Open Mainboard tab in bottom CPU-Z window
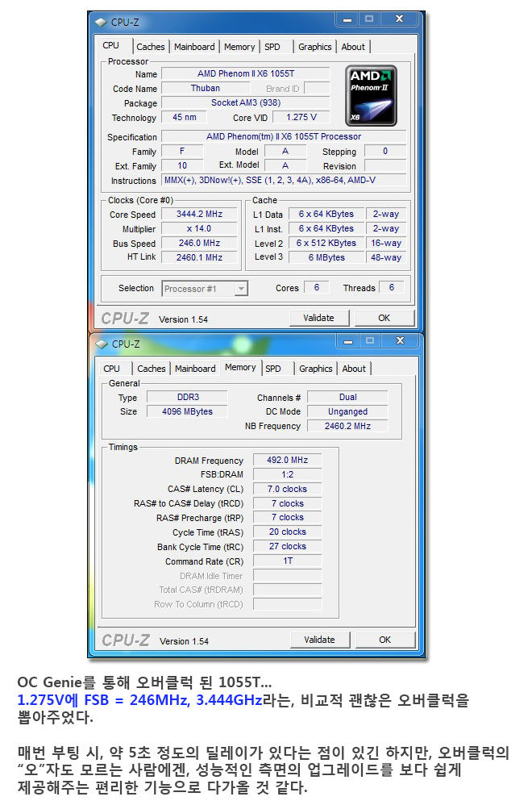Image resolution: width=532 pixels, height=805 pixels. tap(195, 369)
